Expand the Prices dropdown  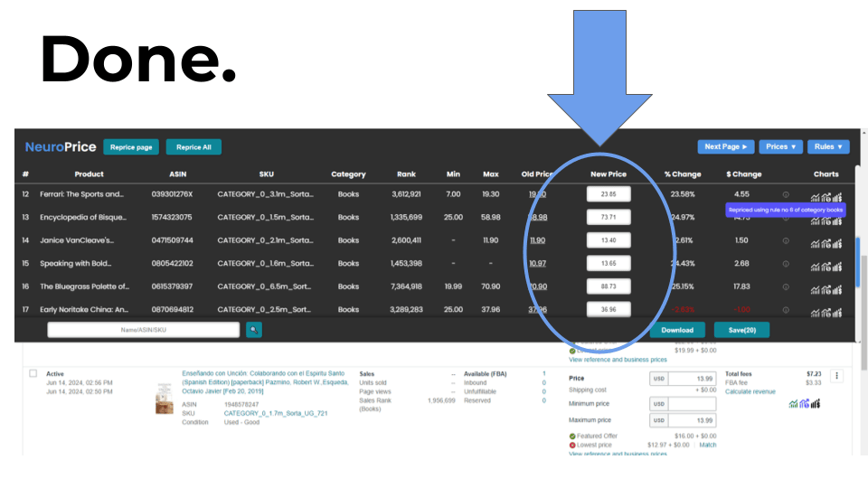[780, 146]
